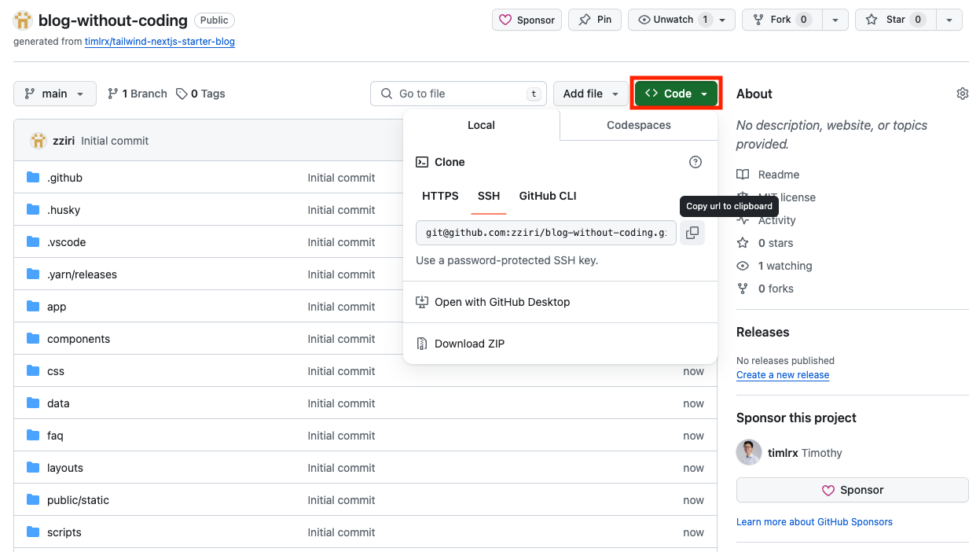980x552 pixels.
Task: Click the 0 forks link
Action: pyautogui.click(x=776, y=289)
